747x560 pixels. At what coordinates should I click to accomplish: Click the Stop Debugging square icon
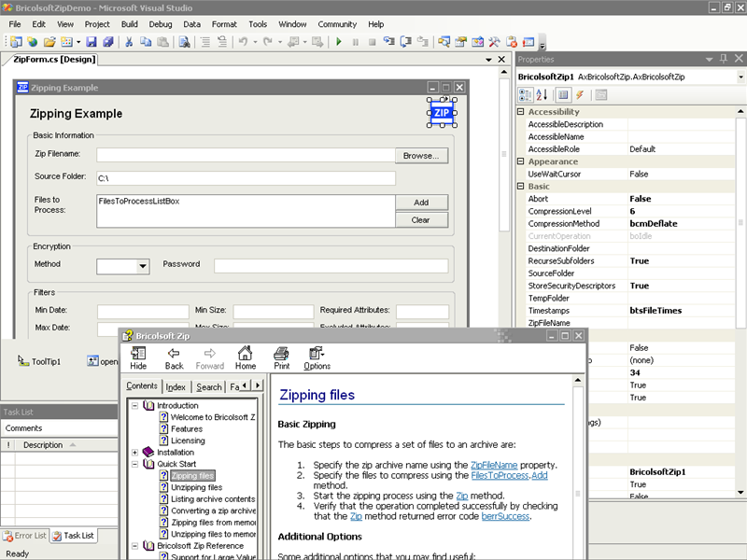(372, 42)
